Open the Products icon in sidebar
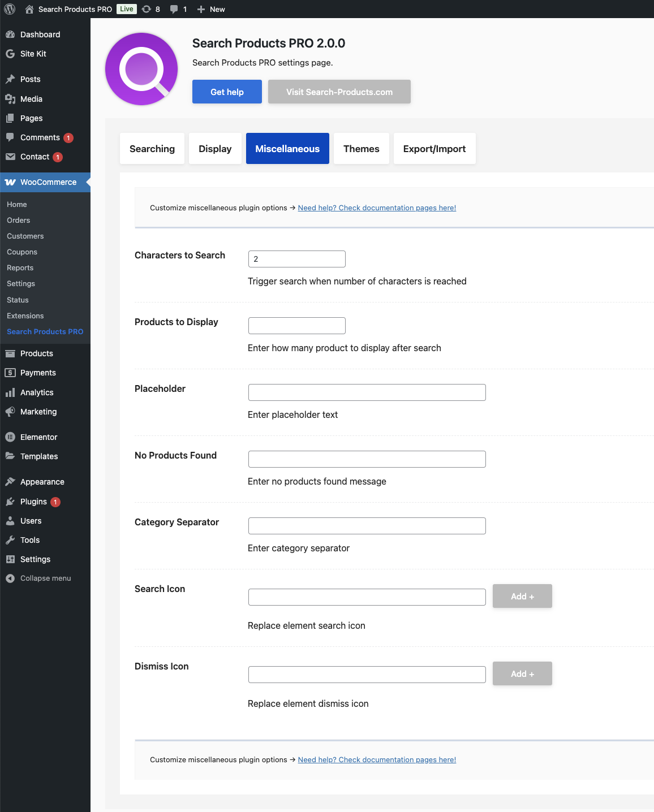 (10, 353)
